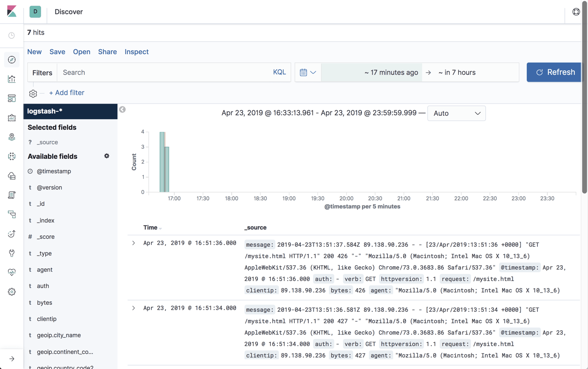Click Save in the Discover menu

coord(57,52)
